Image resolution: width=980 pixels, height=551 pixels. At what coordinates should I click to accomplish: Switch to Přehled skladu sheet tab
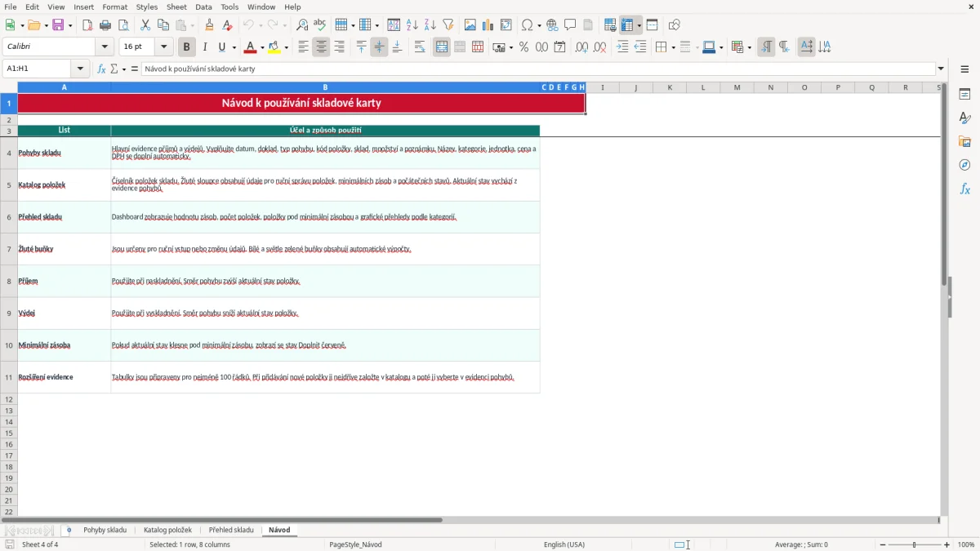(x=231, y=531)
